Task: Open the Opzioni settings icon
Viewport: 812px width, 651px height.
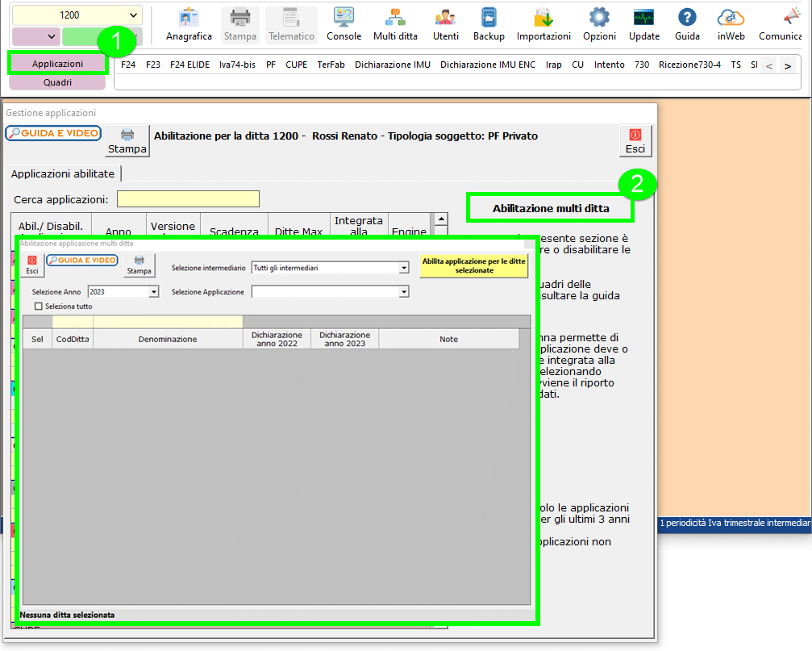Action: pos(598,24)
